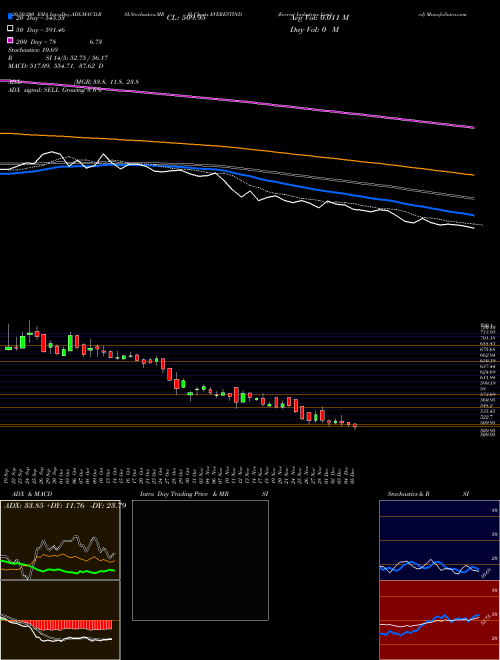
Task: Select the '50 Day = 591.46' text
Action: click(40, 30)
